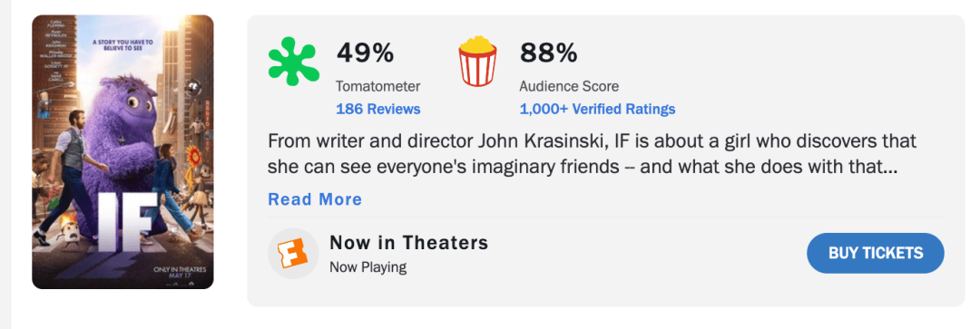Open the IF movie poster thumbnail
The image size is (980, 329).
click(x=123, y=151)
